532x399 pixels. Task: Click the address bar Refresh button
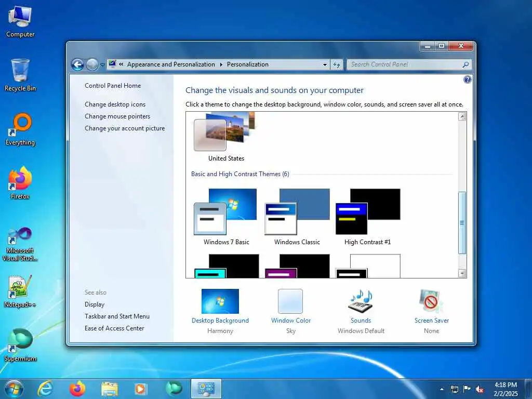point(337,64)
